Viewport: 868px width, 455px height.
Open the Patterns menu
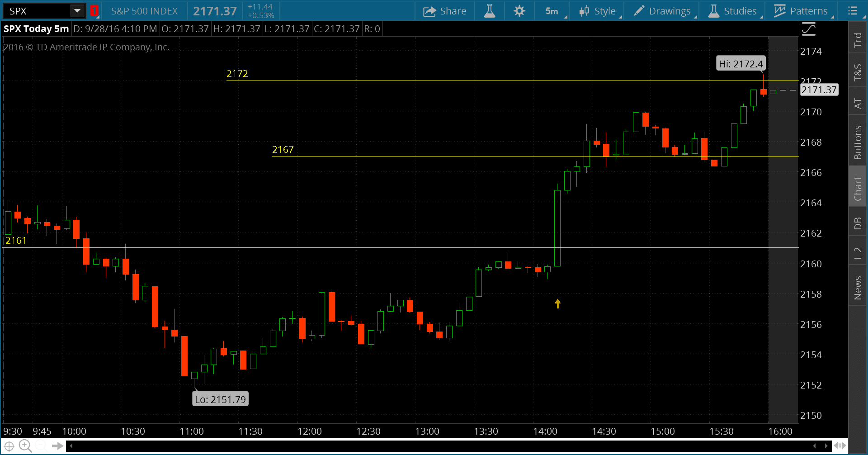pos(802,11)
